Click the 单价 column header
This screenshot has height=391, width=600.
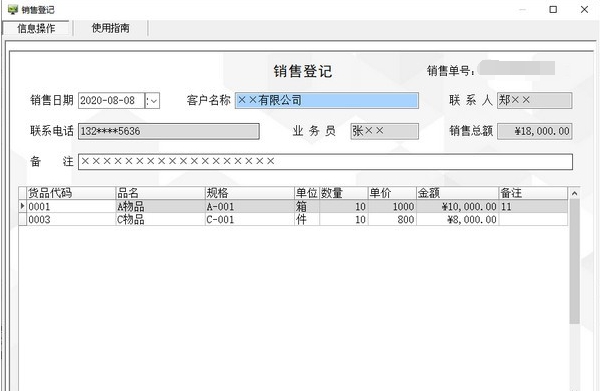click(x=392, y=193)
